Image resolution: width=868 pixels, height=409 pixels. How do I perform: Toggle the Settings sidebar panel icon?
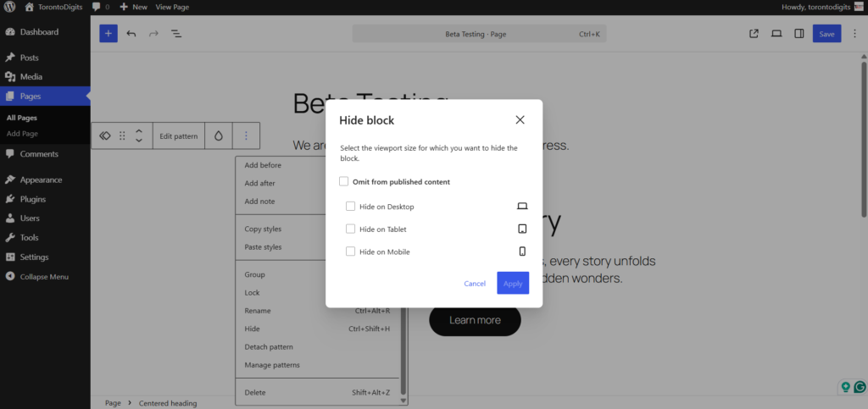click(x=798, y=34)
